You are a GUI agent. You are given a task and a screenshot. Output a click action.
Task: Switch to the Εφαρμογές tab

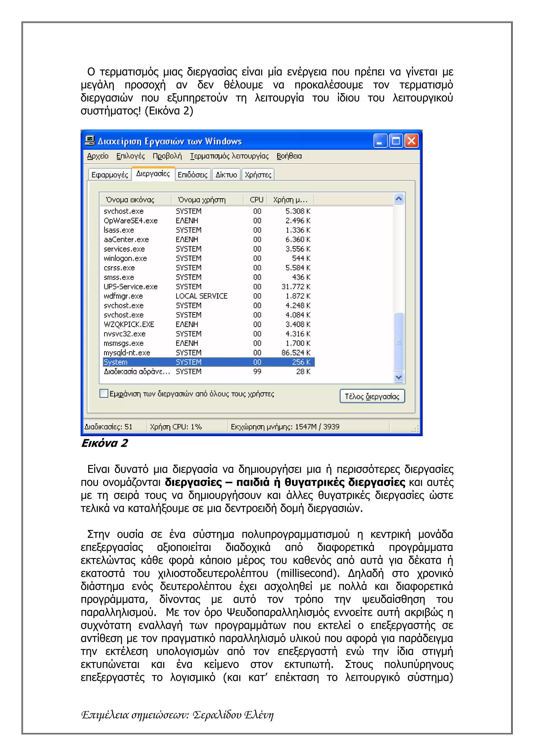(110, 175)
